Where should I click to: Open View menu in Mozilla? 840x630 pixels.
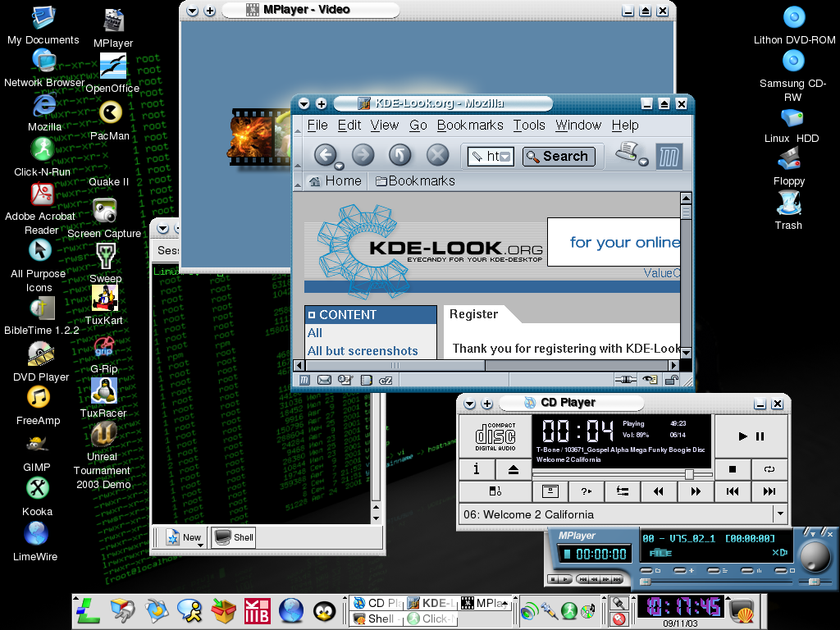(384, 125)
